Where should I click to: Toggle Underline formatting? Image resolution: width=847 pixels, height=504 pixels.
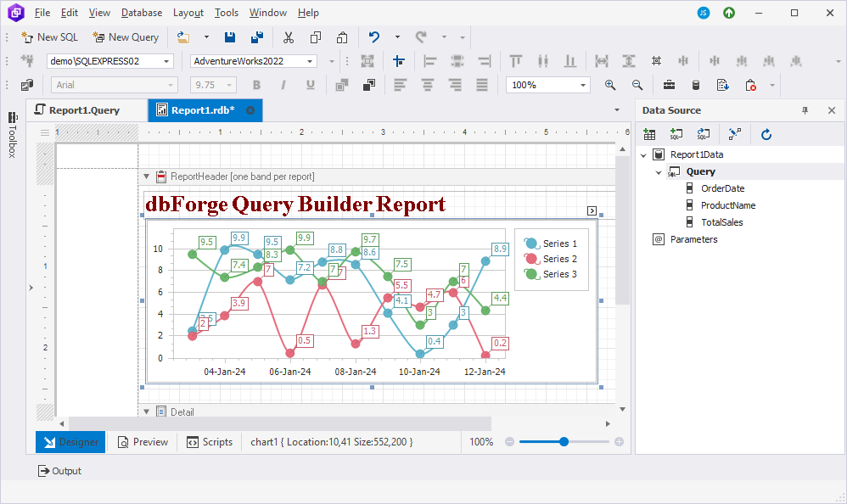point(310,85)
